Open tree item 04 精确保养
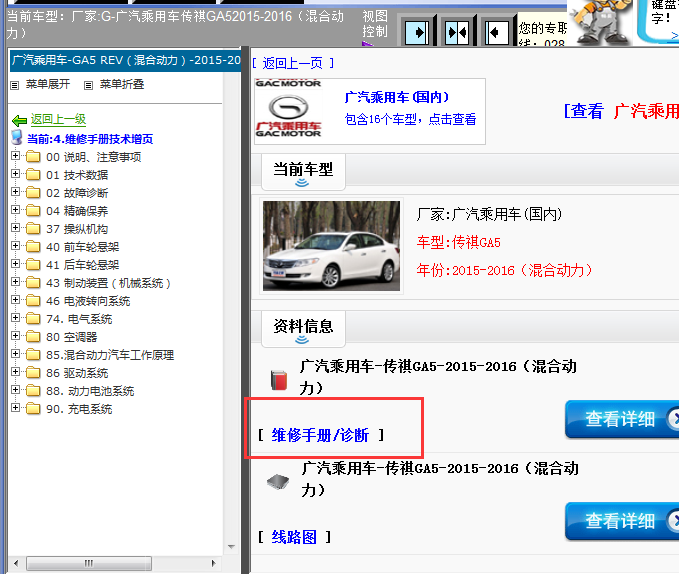This screenshot has height=574, width=679. coord(77,211)
